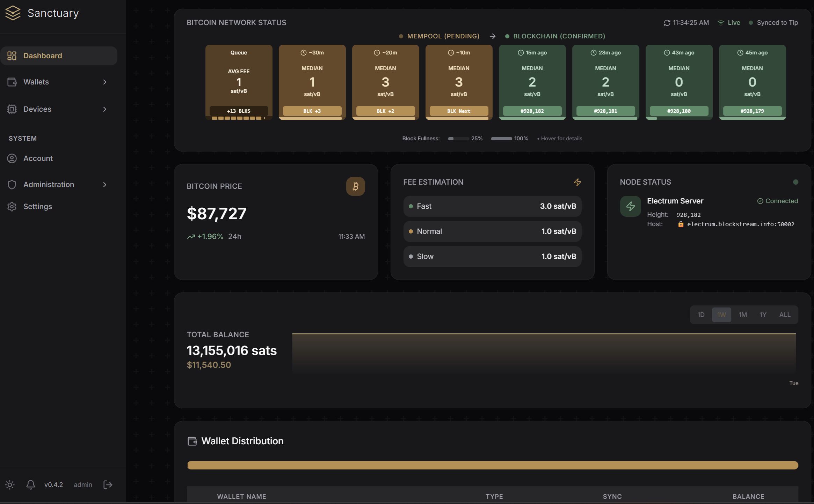
Task: Expand the Devices menu chevron
Action: [x=105, y=109]
